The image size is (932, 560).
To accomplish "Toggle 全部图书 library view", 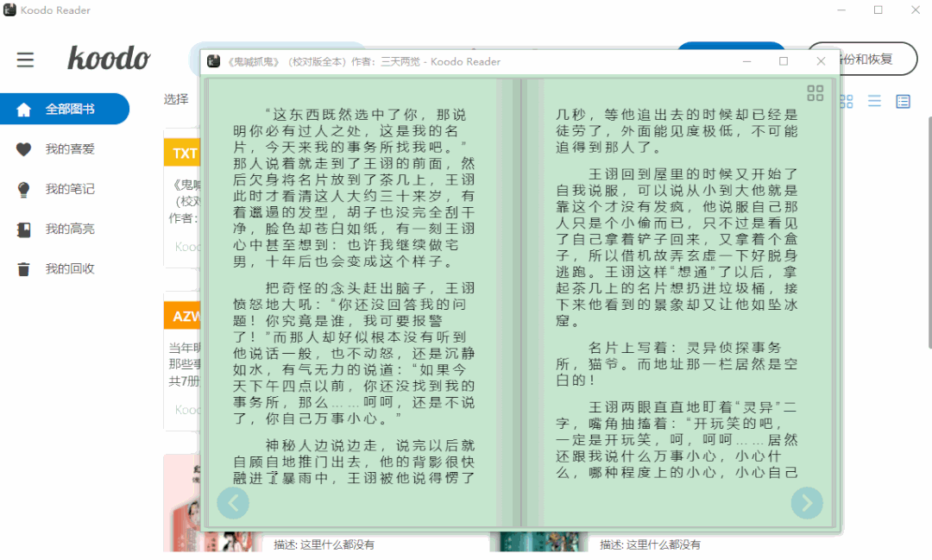I will tap(65, 109).
